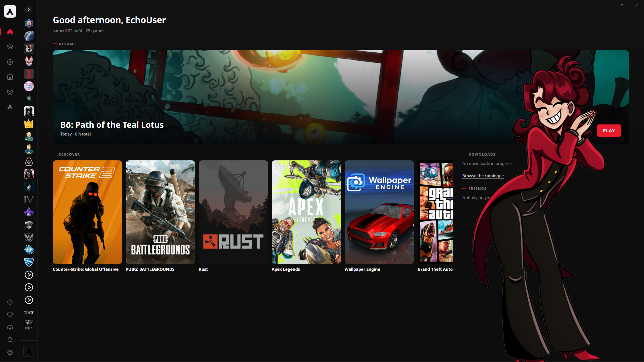The image size is (644, 362).
Task: Click the app logo at top left
Action: [x=10, y=11]
